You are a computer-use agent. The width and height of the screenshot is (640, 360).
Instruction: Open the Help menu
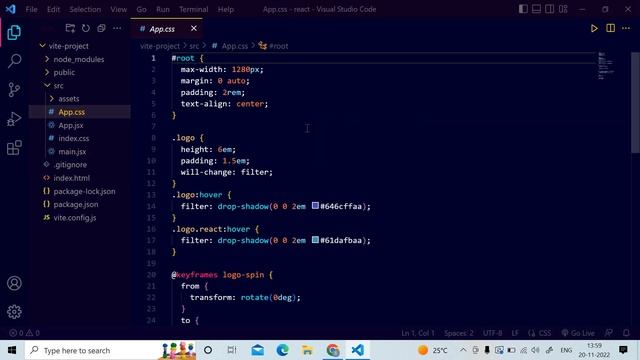(x=225, y=9)
